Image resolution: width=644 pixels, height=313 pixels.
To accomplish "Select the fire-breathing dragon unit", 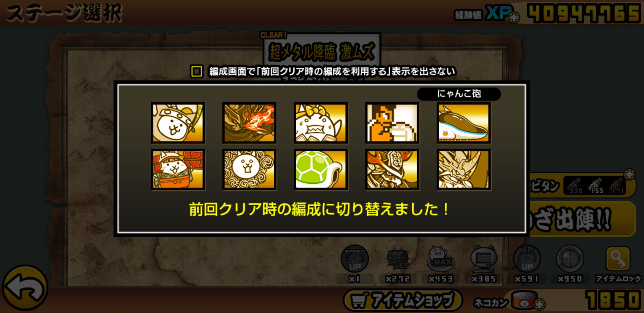I will pos(249,123).
